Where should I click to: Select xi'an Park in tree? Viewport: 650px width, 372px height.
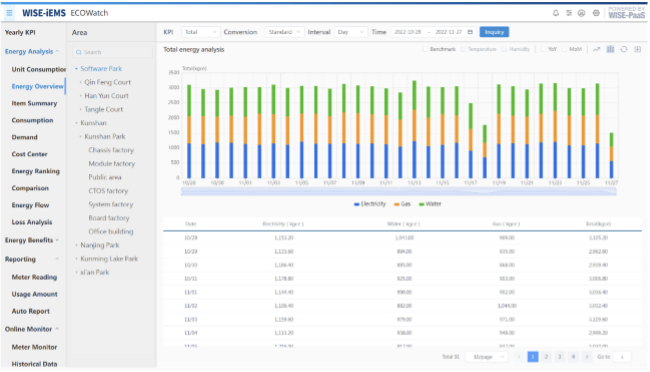(x=95, y=272)
